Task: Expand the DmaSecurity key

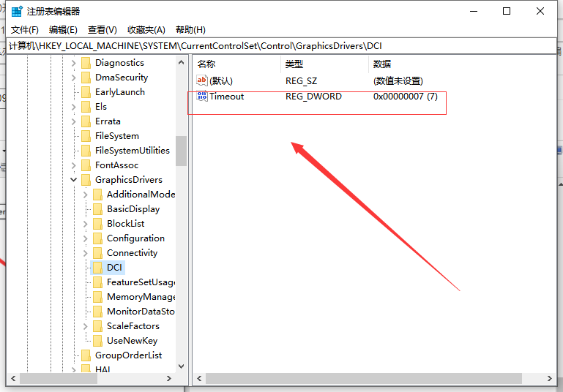Action: [x=74, y=78]
